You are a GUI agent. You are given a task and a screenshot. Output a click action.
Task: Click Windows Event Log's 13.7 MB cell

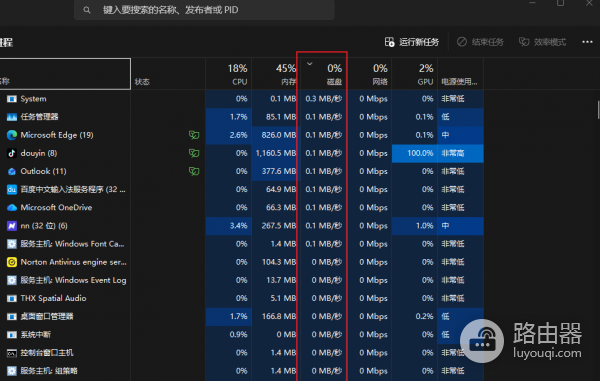[274, 280]
